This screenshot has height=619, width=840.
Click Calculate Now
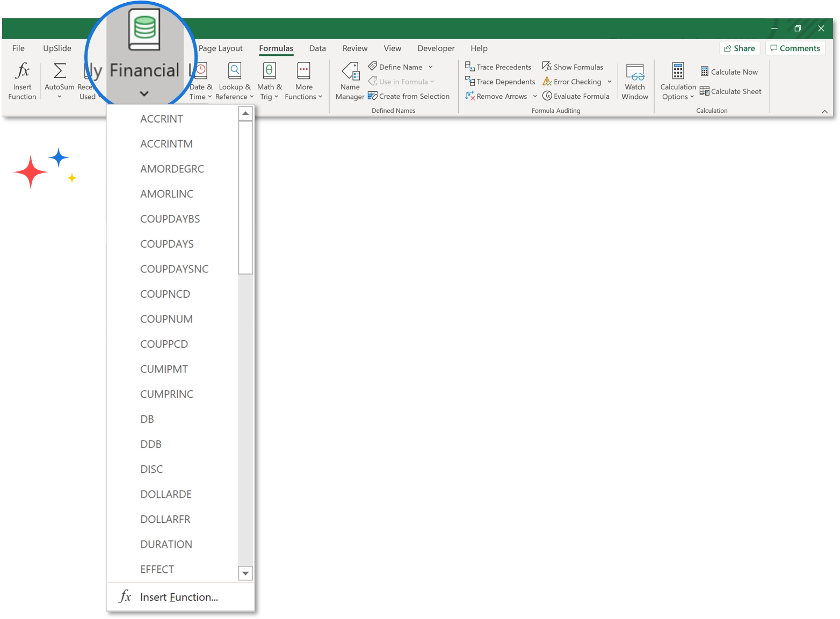[729, 71]
